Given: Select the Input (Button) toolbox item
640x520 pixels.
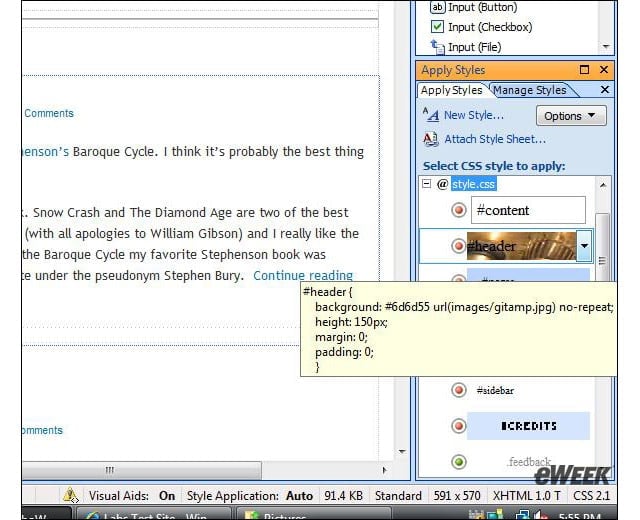Looking at the screenshot, I should (x=474, y=7).
